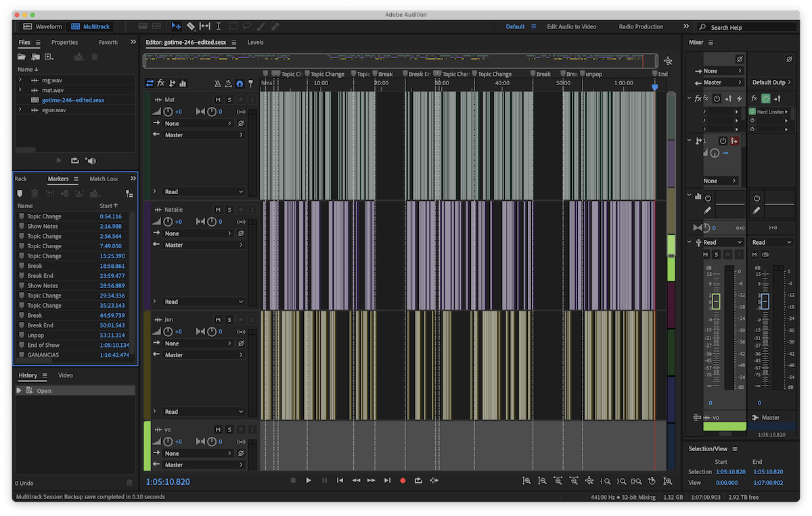Solo the vo track
This screenshot has width=812, height=516.
point(229,429)
